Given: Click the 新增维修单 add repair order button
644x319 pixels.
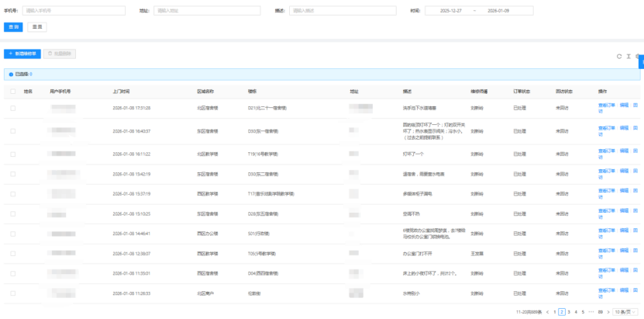Looking at the screenshot, I should 22,54.
